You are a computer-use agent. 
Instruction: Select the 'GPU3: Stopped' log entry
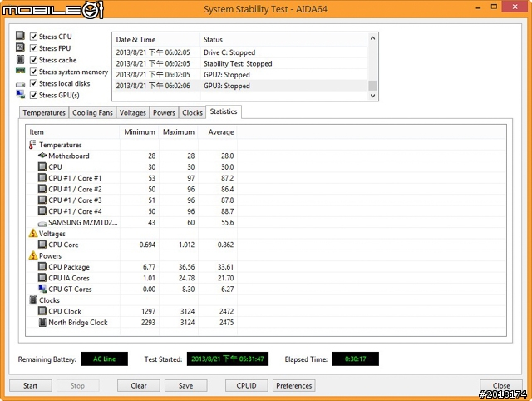(240, 86)
